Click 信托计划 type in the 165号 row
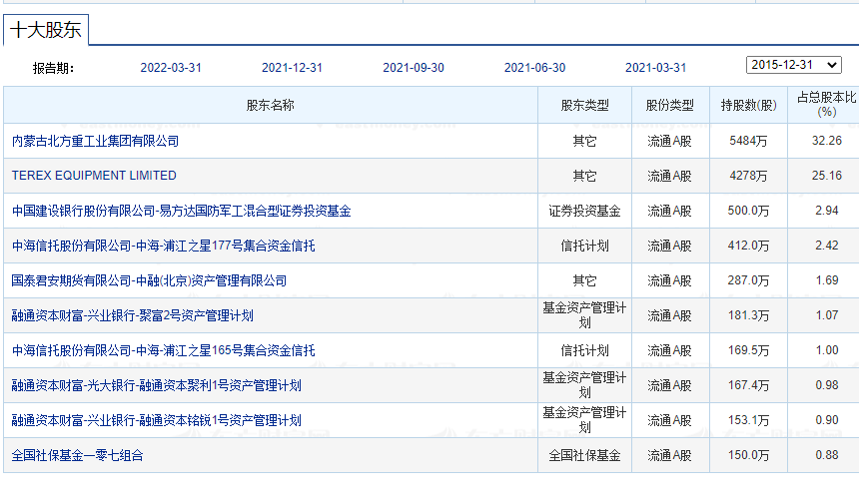859x504 pixels. [x=584, y=350]
